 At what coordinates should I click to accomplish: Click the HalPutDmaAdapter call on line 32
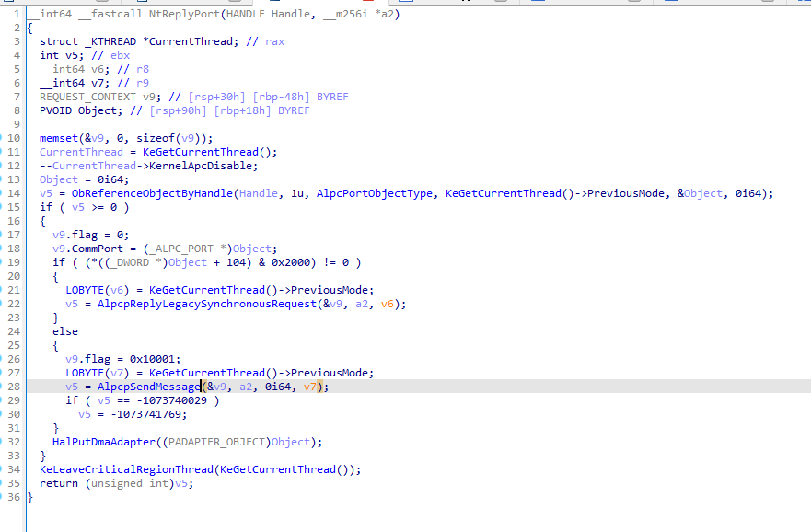tap(103, 442)
